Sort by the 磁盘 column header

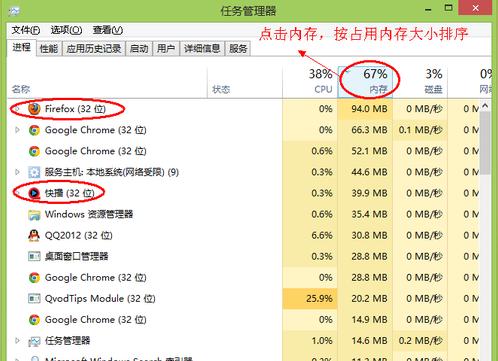(420, 82)
